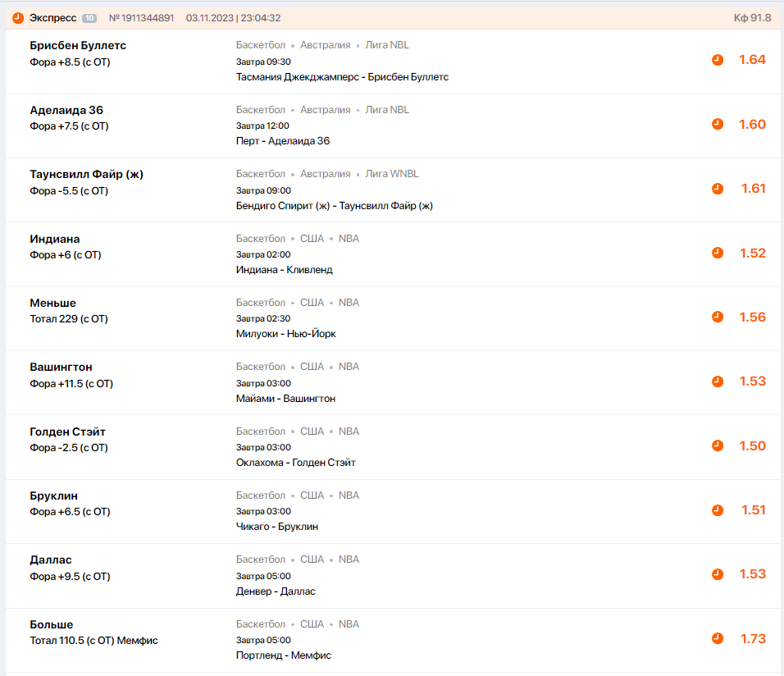Click the odds value 1.73

tap(753, 639)
